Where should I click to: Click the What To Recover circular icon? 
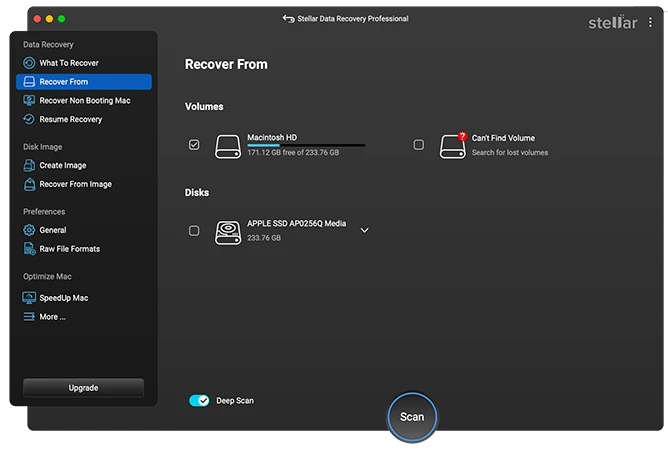29,63
